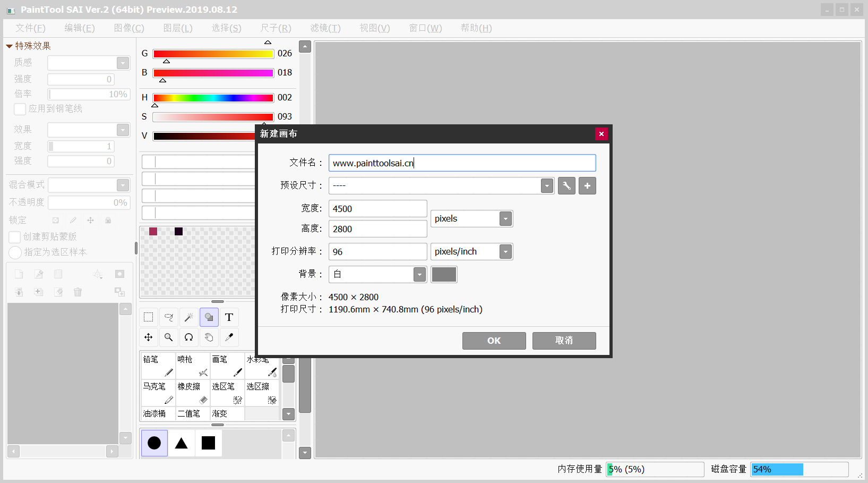Screen dimensions: 868x483
Task: Choose the 选区擦 selection eraser
Action: [x=262, y=393]
